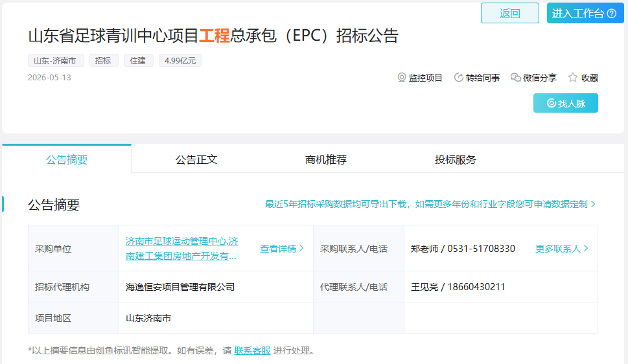Click the 联系客服 link

(x=252, y=350)
